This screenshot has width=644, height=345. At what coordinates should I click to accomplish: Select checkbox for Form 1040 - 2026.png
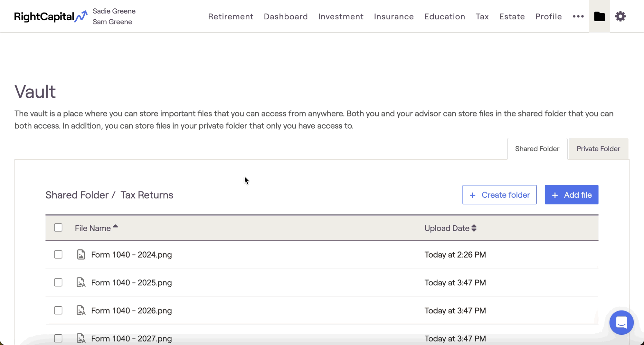[x=58, y=310]
